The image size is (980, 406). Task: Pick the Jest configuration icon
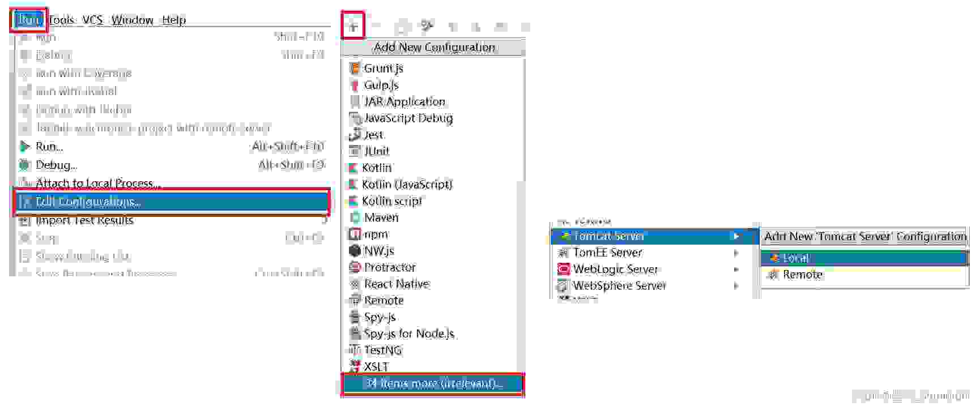[355, 135]
